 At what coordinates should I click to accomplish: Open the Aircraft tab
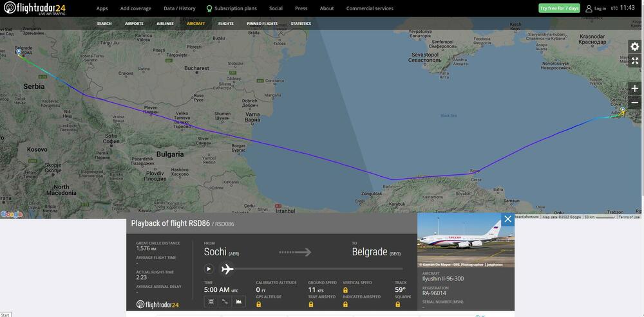(196, 24)
